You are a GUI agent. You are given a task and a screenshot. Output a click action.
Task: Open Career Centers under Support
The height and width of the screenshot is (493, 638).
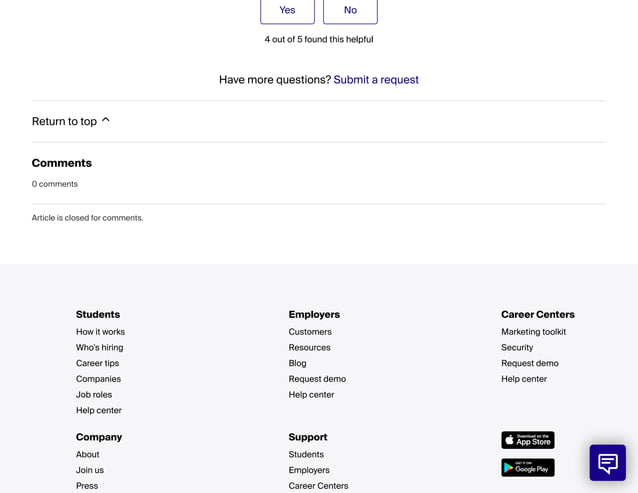(x=319, y=486)
